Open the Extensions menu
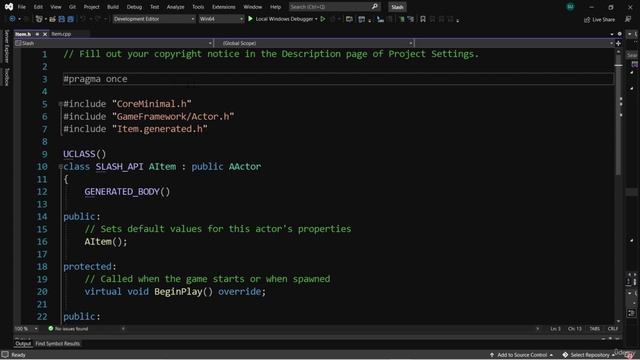Screen dimensions: 640x360 point(223,7)
